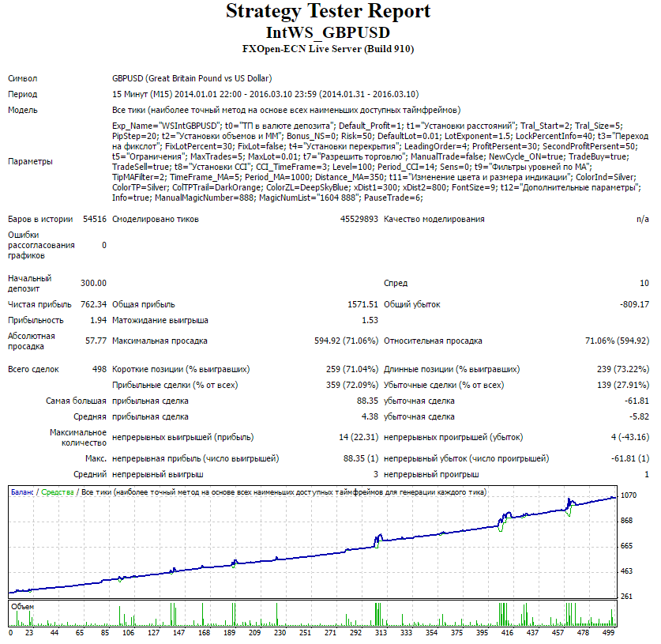Select the Все тики model description

coord(286,110)
